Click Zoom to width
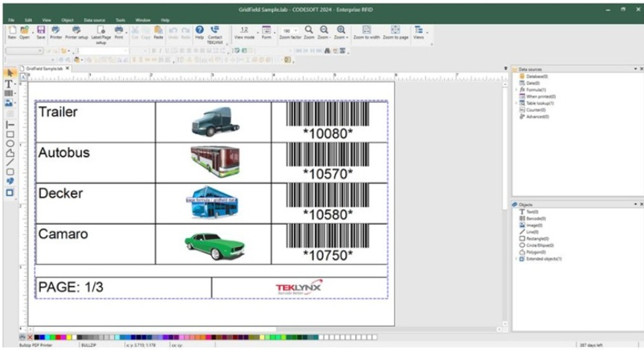The height and width of the screenshot is (350, 644). (366, 32)
